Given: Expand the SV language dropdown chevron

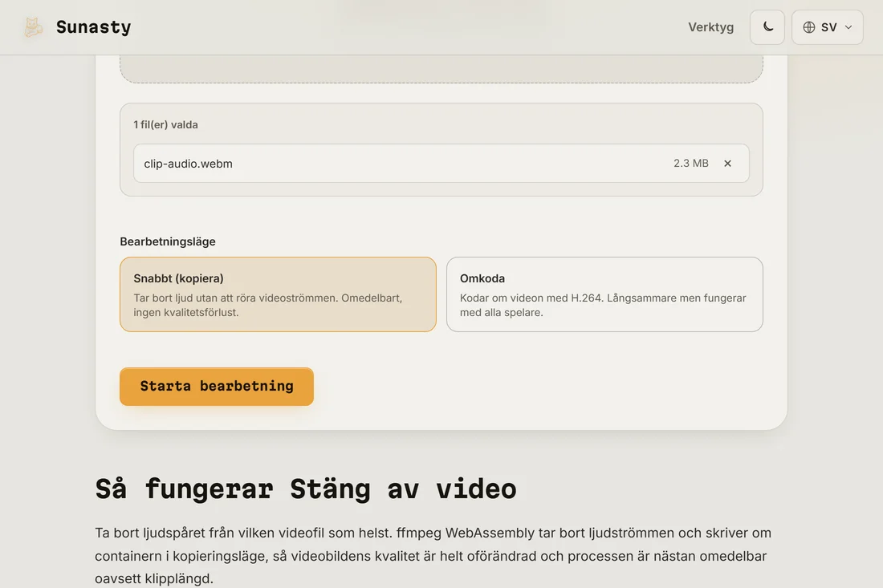Looking at the screenshot, I should tap(848, 27).
